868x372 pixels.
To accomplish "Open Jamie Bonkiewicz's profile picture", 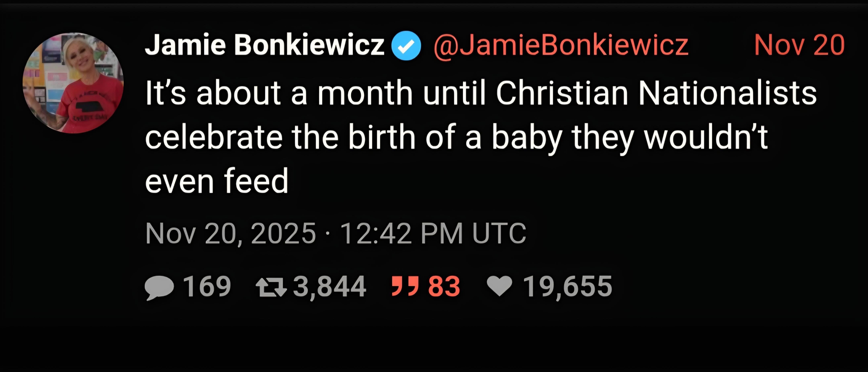I will [x=73, y=83].
